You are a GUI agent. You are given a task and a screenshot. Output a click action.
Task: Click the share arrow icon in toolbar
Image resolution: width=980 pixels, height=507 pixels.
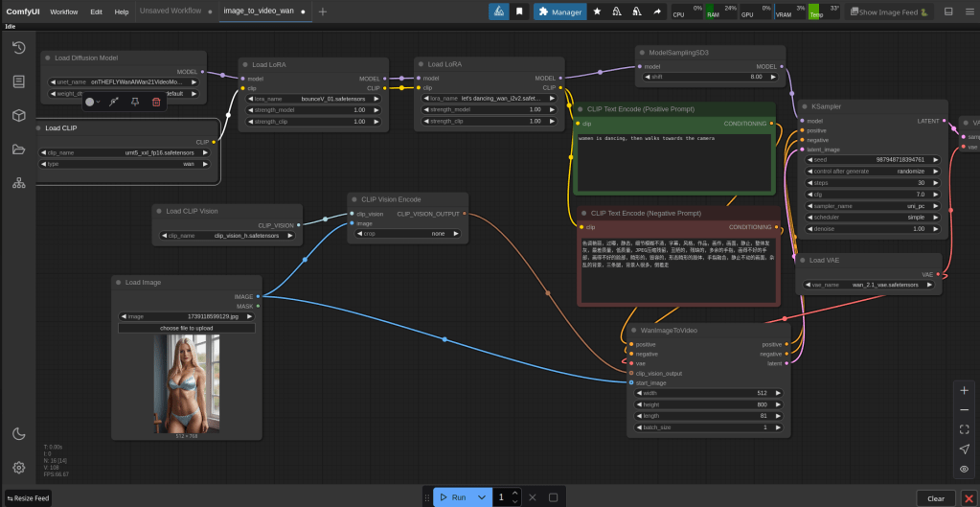(657, 12)
